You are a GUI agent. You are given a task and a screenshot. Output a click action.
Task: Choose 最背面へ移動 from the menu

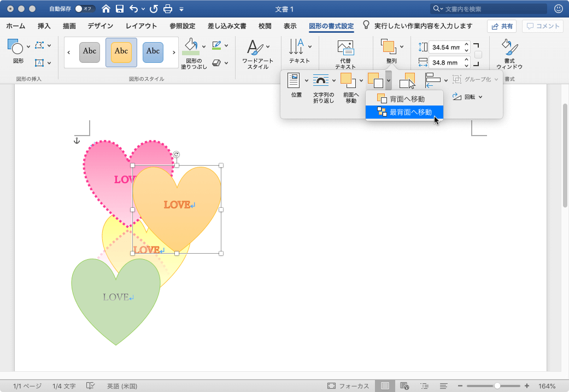404,112
